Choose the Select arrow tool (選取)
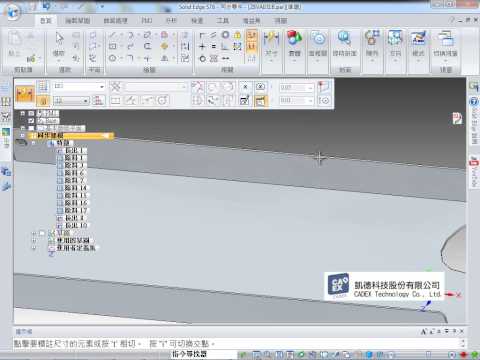The height and width of the screenshot is (360, 480). (x=59, y=43)
